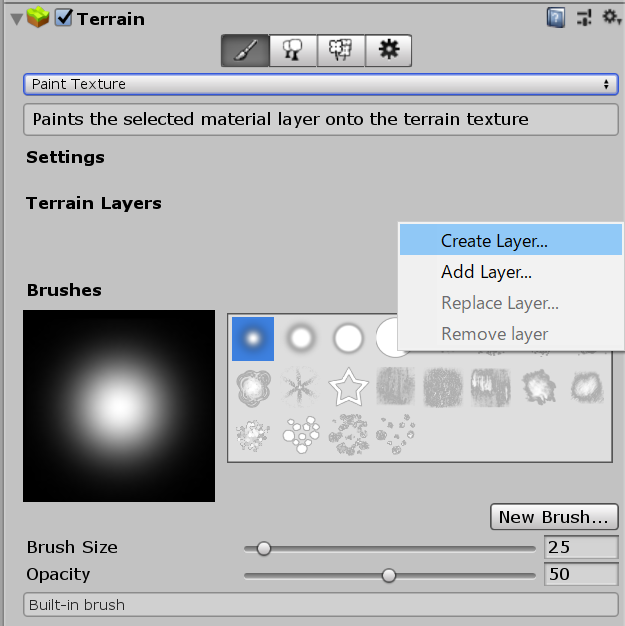Image resolution: width=625 pixels, height=626 pixels.
Task: Switch to the Paint Trees tool
Action: 293,51
